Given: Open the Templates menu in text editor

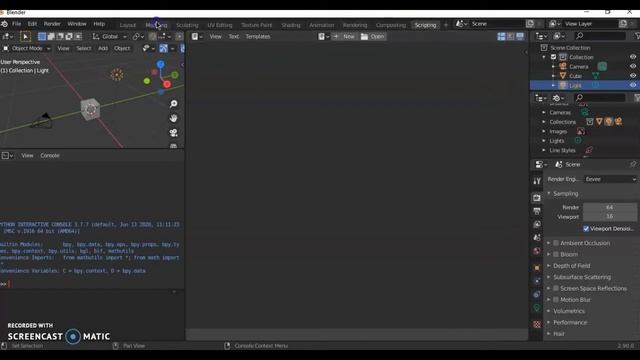Looking at the screenshot, I should [x=258, y=37].
